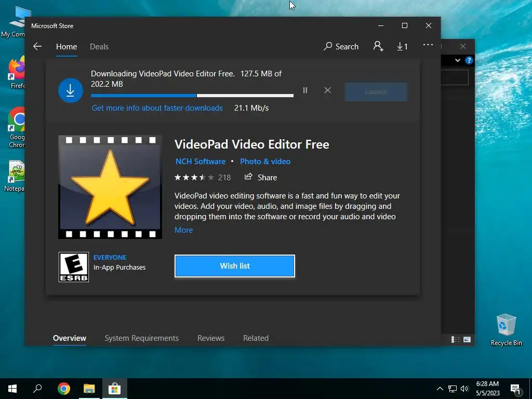Open taskbar search
This screenshot has height=399, width=532.
tap(37, 389)
